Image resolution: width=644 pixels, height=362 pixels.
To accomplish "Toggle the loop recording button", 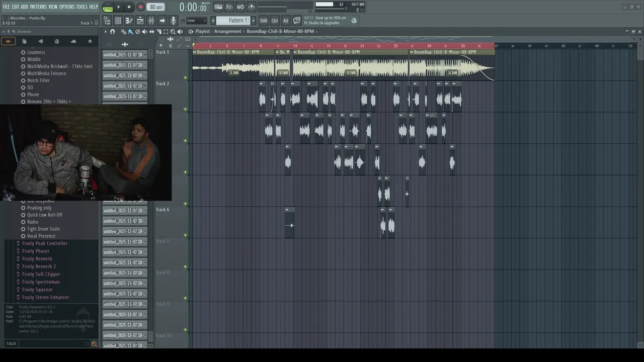I will point(240,7).
